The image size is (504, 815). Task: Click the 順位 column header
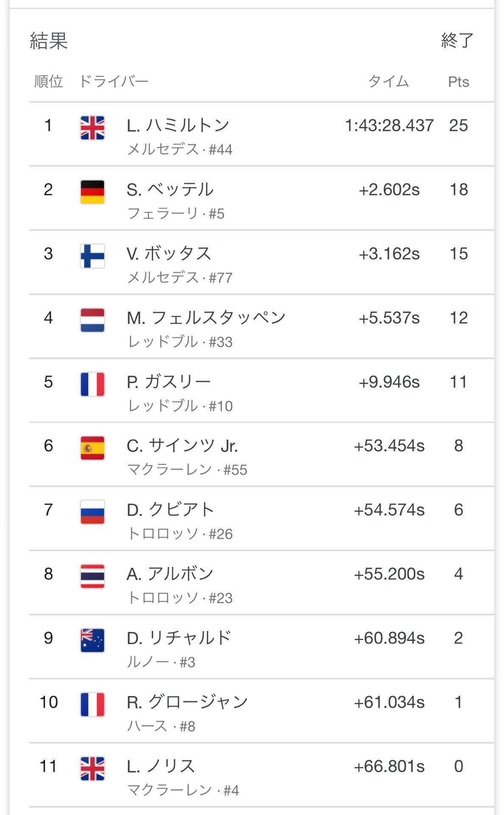48,81
